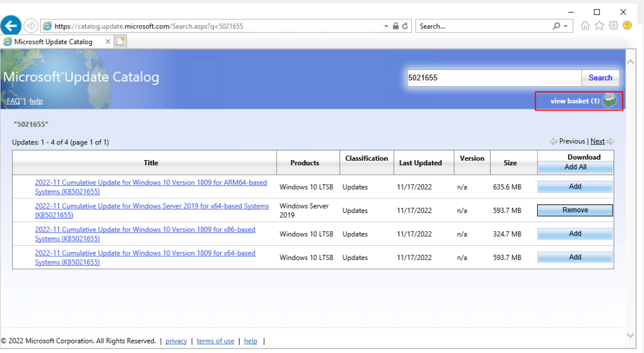Click Add All download button
The width and height of the screenshot is (644, 353).
point(575,167)
